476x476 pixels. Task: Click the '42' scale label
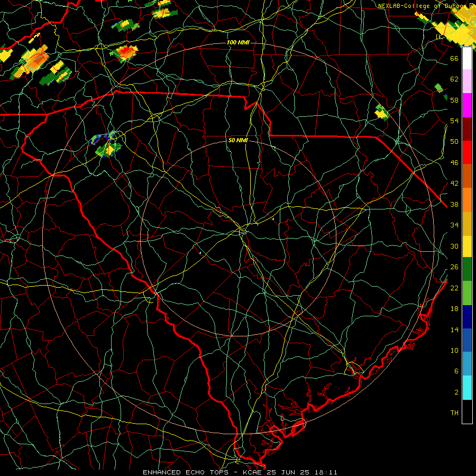pos(454,184)
